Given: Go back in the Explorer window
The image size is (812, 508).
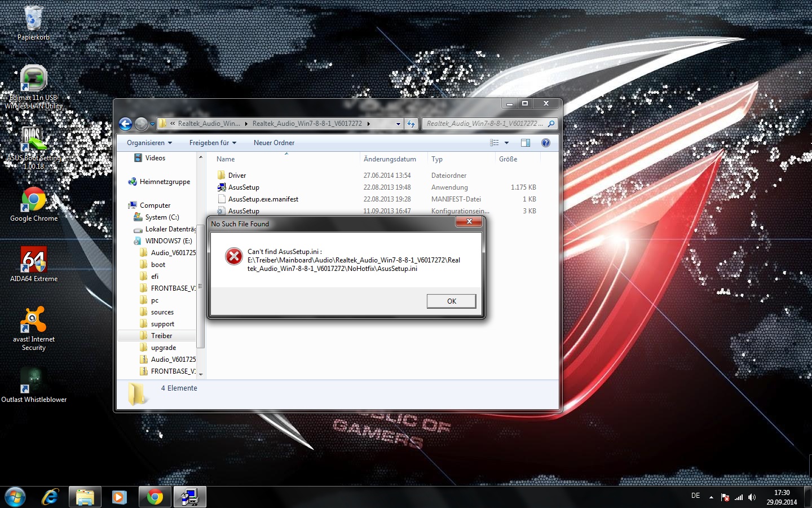Looking at the screenshot, I should [x=126, y=124].
